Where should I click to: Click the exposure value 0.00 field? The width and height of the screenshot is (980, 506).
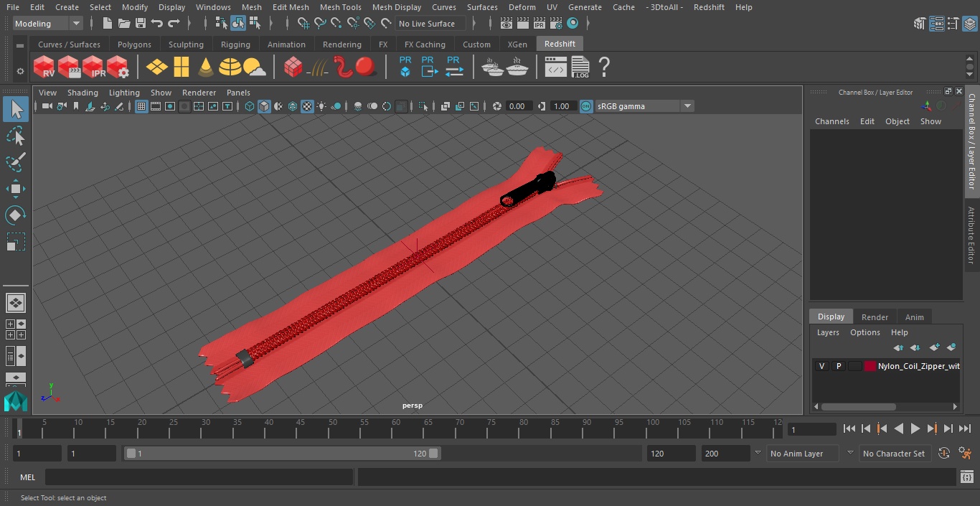[518, 106]
